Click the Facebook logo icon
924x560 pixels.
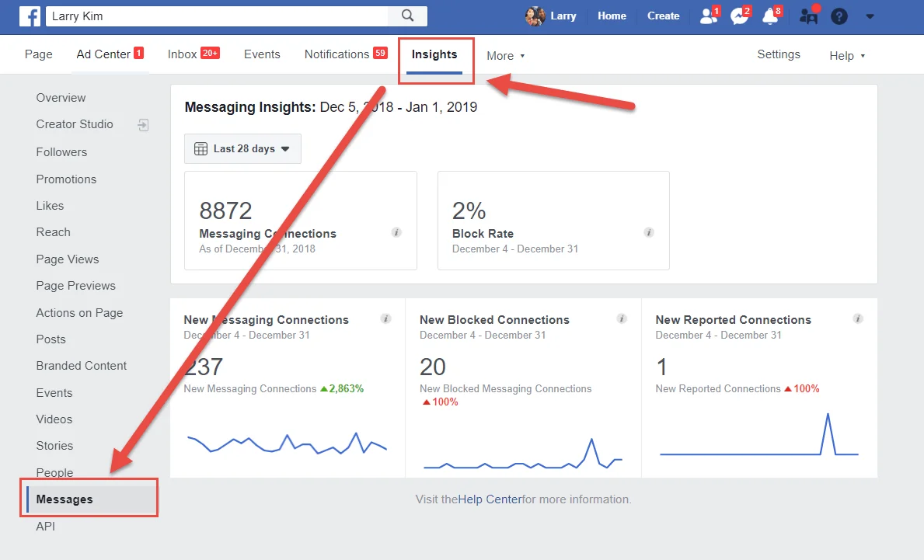pos(30,16)
